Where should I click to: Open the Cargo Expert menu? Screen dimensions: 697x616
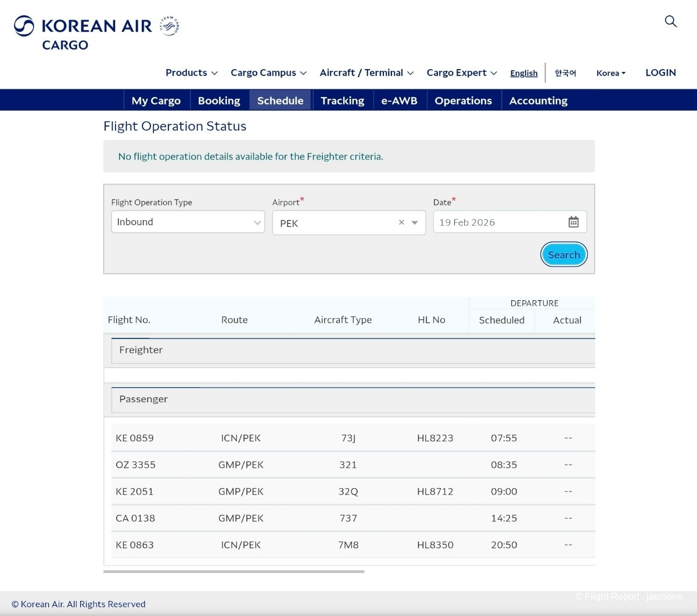[x=461, y=73]
